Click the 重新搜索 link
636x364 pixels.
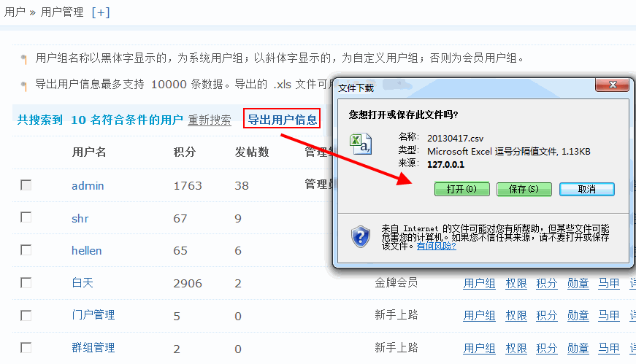(210, 120)
